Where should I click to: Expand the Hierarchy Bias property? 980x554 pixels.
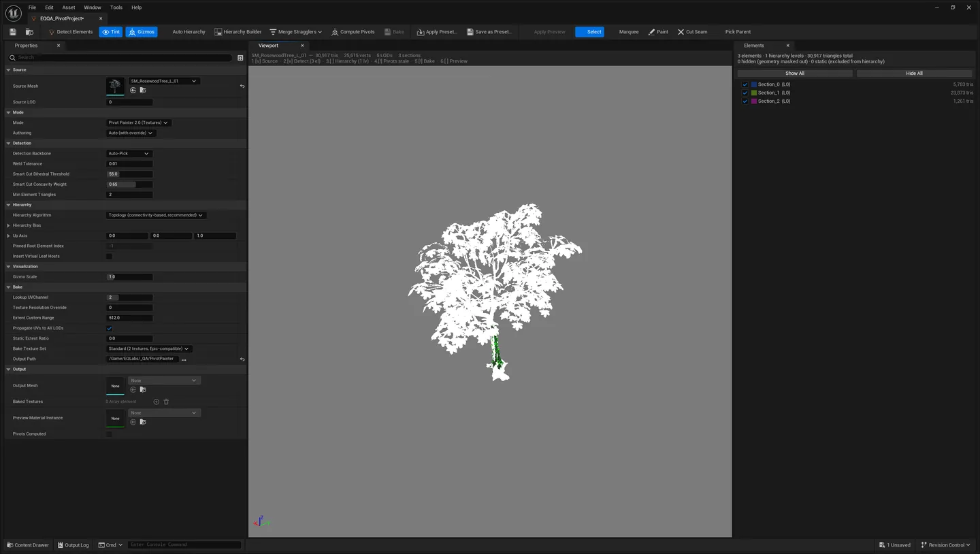[8, 225]
